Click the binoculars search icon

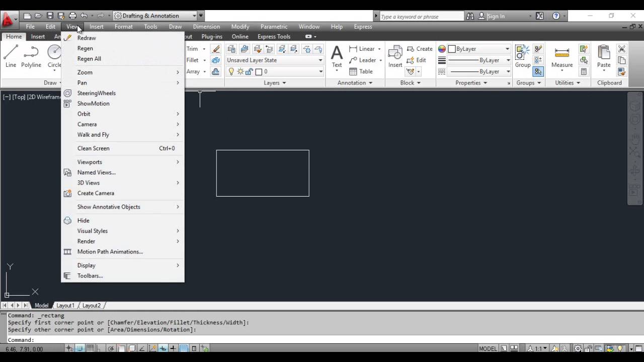pos(470,16)
